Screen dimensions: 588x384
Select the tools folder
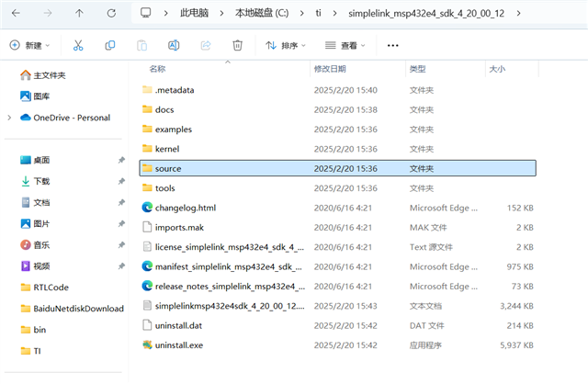(x=337, y=188)
